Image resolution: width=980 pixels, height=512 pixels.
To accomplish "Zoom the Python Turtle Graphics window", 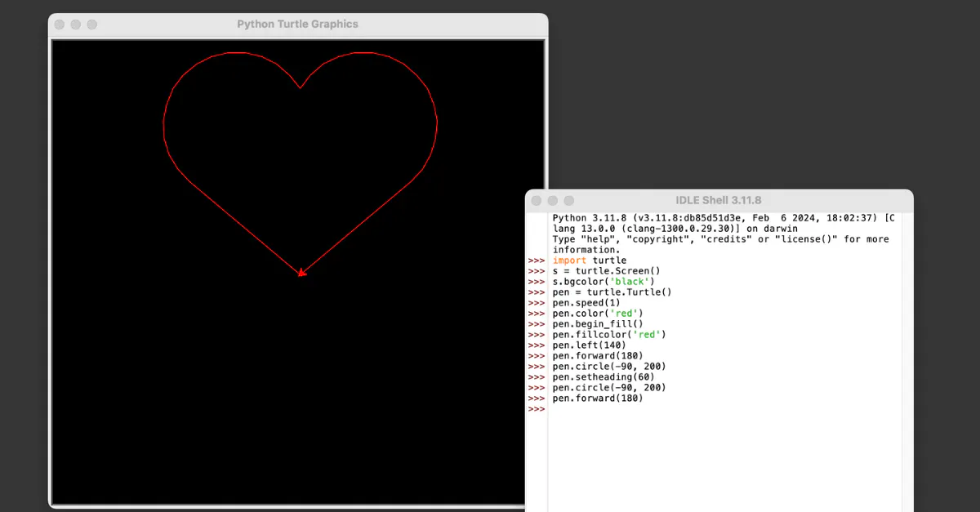I will pyautogui.click(x=92, y=24).
